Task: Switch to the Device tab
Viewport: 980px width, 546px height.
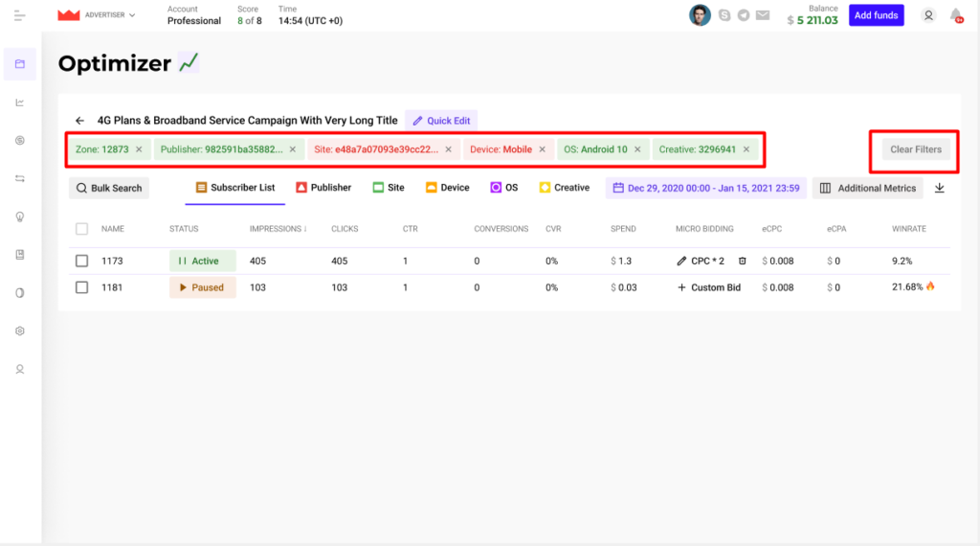Action: point(448,188)
